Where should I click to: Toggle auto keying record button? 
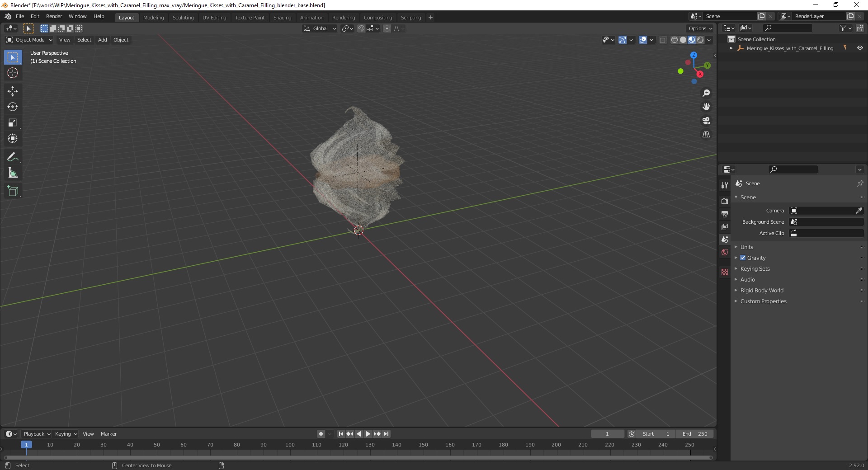coord(321,434)
